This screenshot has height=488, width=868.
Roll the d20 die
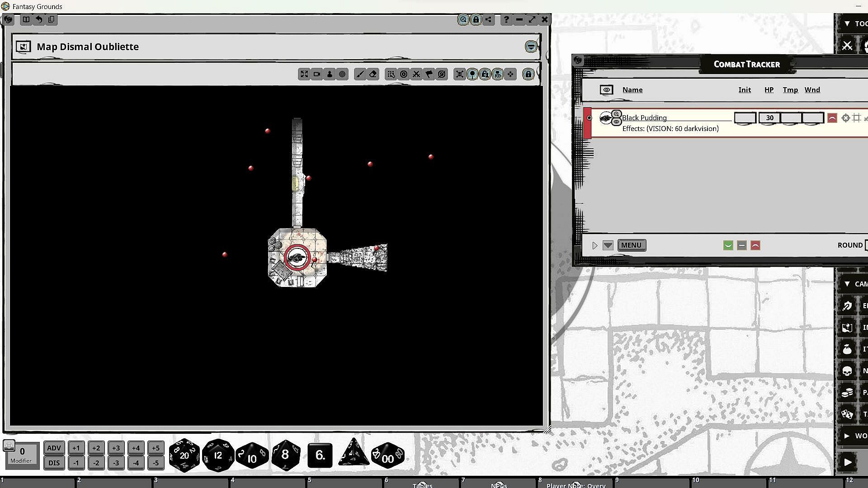(184, 455)
